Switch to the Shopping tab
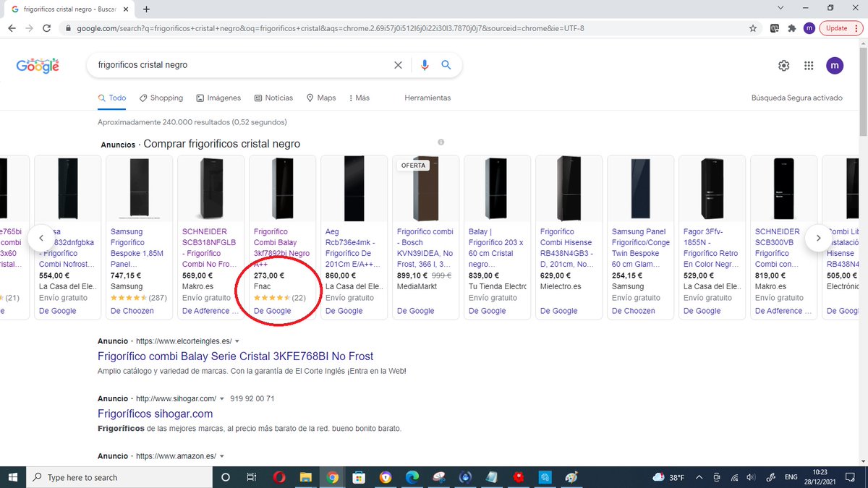 pyautogui.click(x=161, y=98)
